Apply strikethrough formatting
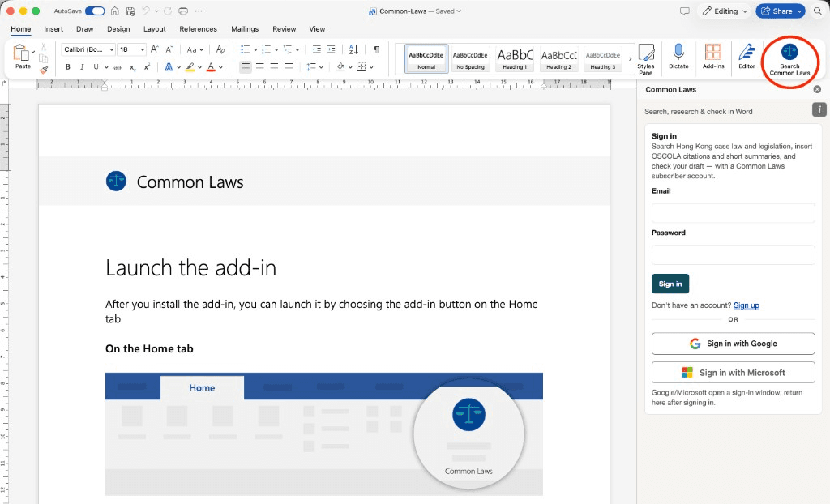 point(118,67)
